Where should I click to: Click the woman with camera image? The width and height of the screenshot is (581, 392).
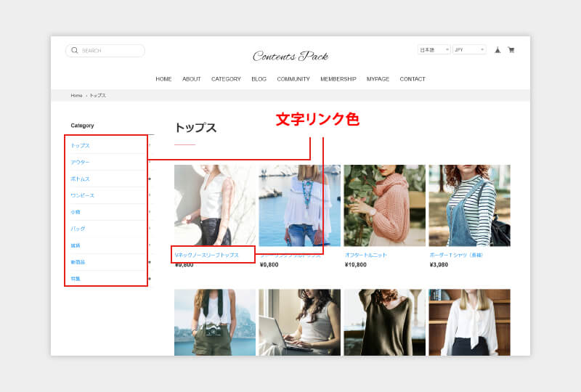pos(215,322)
